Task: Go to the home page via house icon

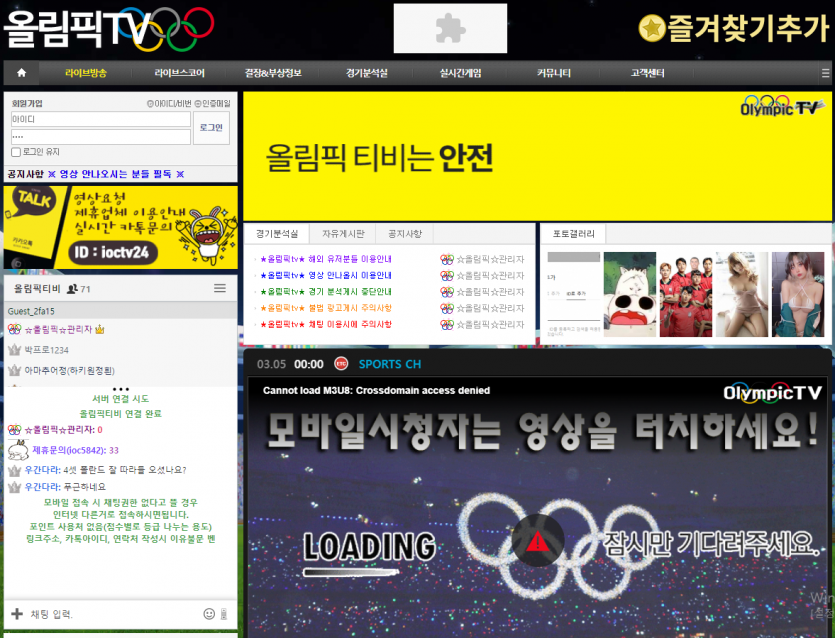Action: 21,73
